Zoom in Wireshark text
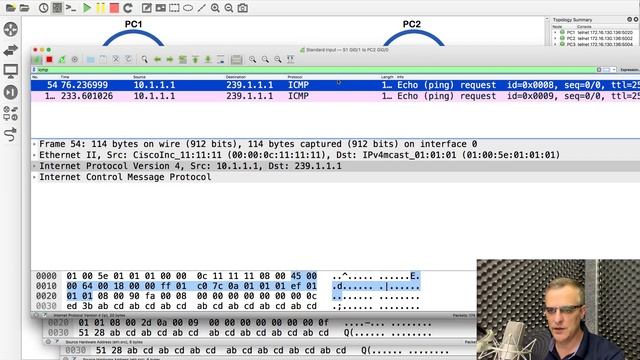The height and width of the screenshot is (360, 640). coord(253,60)
